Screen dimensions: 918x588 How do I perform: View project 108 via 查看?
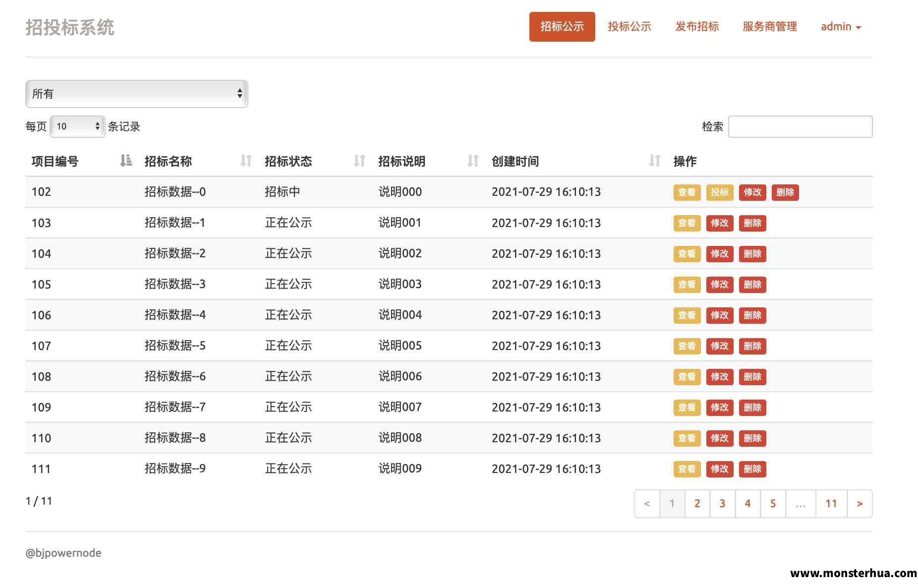pyautogui.click(x=687, y=377)
